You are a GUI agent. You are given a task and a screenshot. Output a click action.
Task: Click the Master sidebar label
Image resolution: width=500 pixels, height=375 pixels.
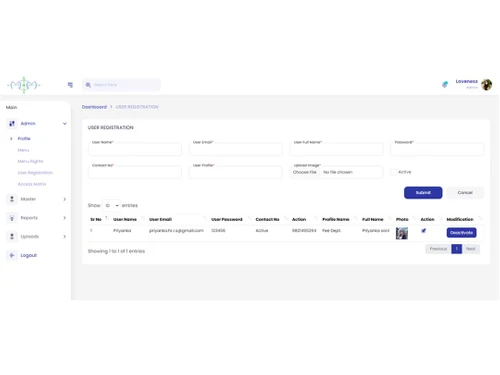tap(28, 199)
